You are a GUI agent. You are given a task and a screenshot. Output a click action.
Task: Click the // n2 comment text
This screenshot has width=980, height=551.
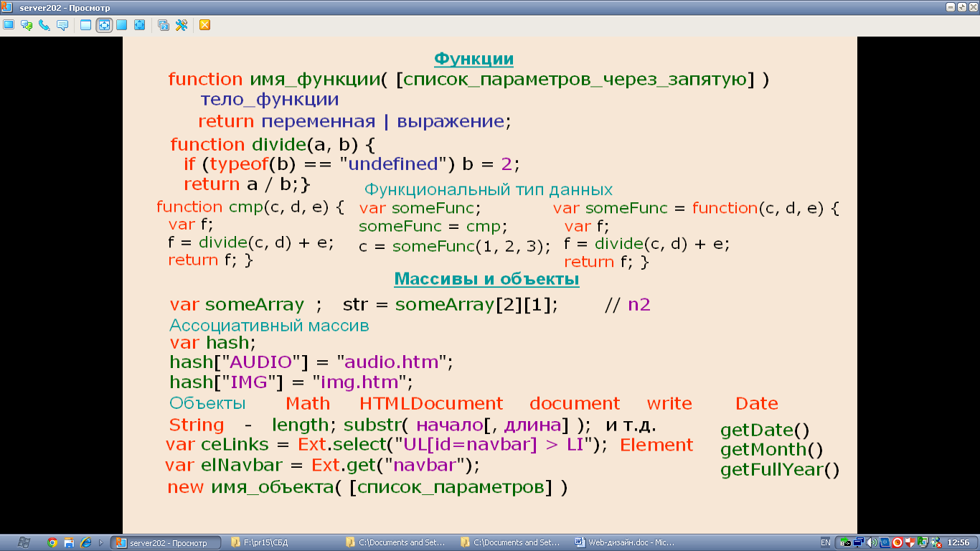(x=628, y=304)
